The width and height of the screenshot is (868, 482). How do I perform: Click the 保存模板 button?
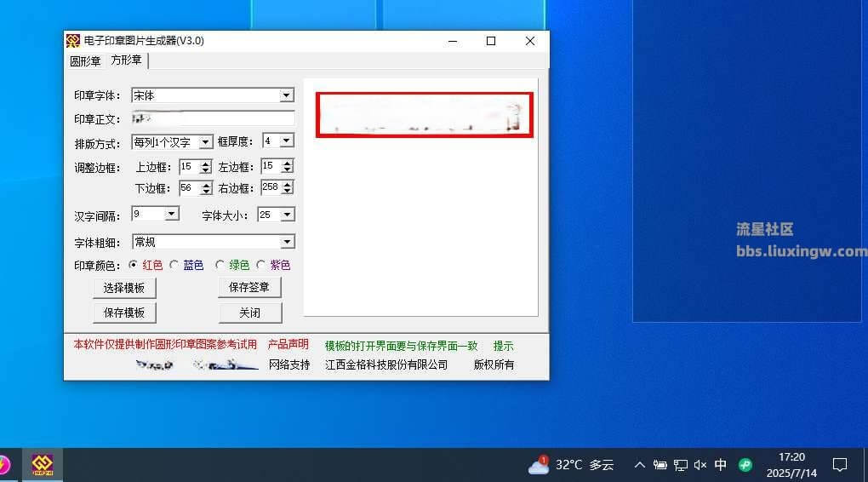pyautogui.click(x=124, y=313)
